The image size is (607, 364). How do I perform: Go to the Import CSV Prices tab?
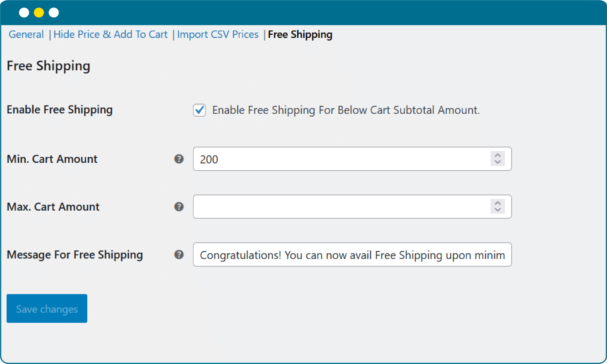point(218,34)
